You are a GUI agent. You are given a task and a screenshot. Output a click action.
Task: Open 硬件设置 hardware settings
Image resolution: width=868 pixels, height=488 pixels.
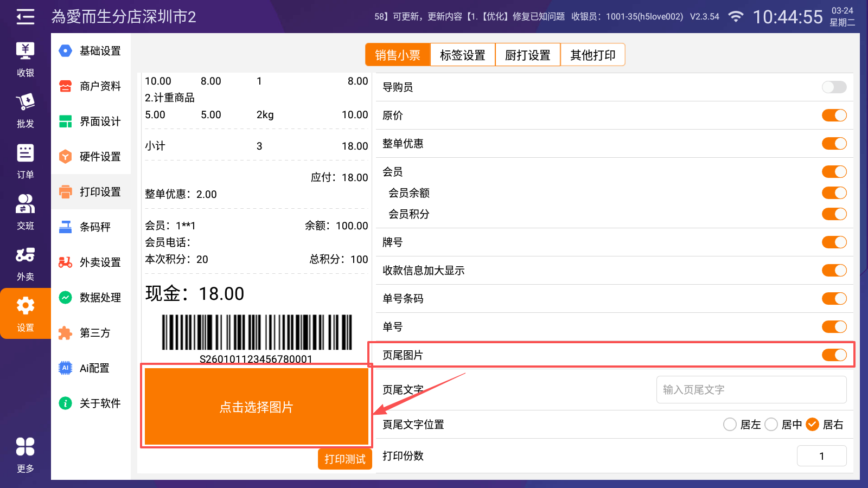coord(91,157)
